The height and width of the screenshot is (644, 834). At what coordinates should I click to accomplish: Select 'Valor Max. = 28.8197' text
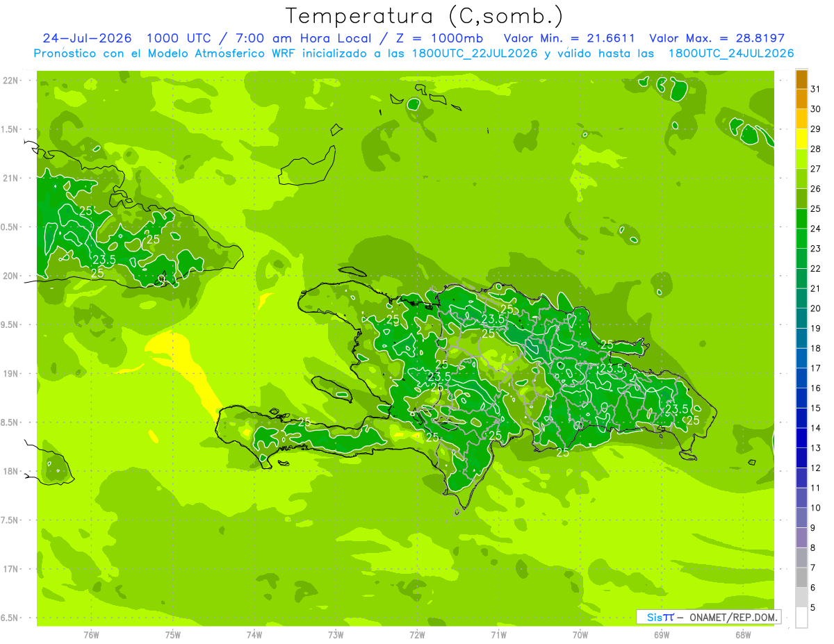pos(717,38)
